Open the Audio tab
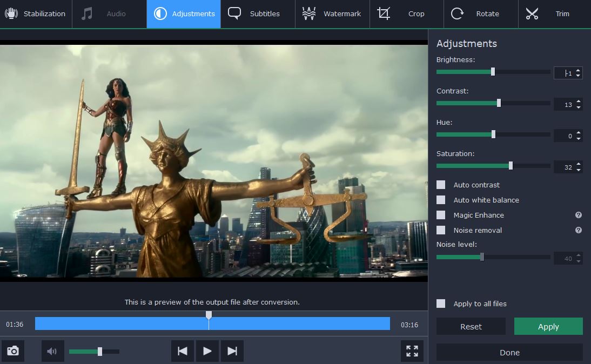This screenshot has width=591, height=364. coord(109,14)
